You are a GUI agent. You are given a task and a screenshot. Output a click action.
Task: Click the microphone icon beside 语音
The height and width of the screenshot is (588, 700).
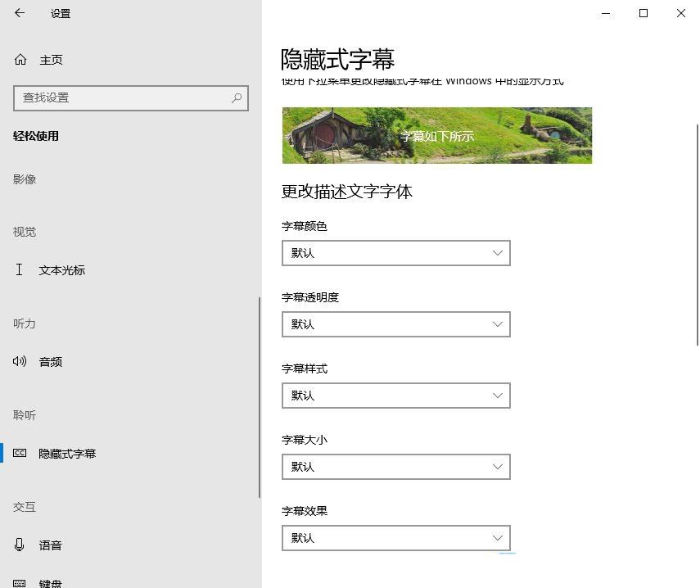(x=20, y=545)
